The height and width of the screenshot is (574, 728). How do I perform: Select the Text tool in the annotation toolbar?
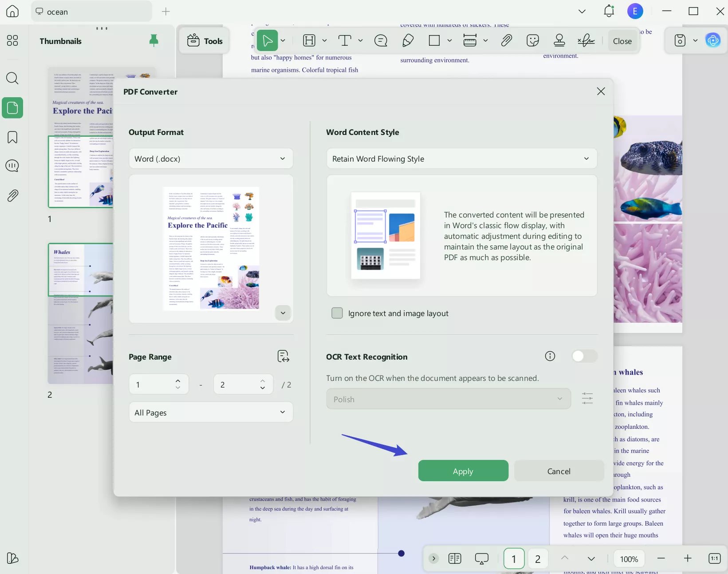point(346,40)
